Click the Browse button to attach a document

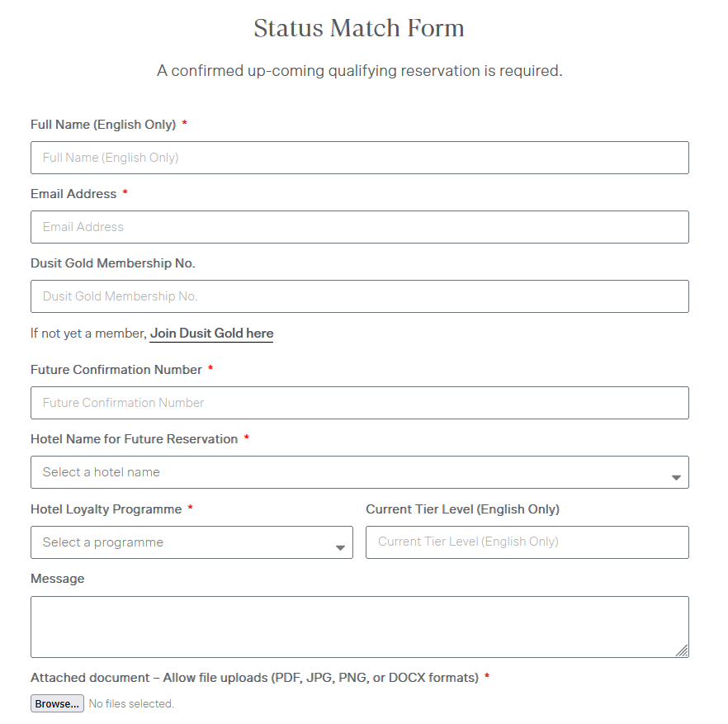(56, 703)
